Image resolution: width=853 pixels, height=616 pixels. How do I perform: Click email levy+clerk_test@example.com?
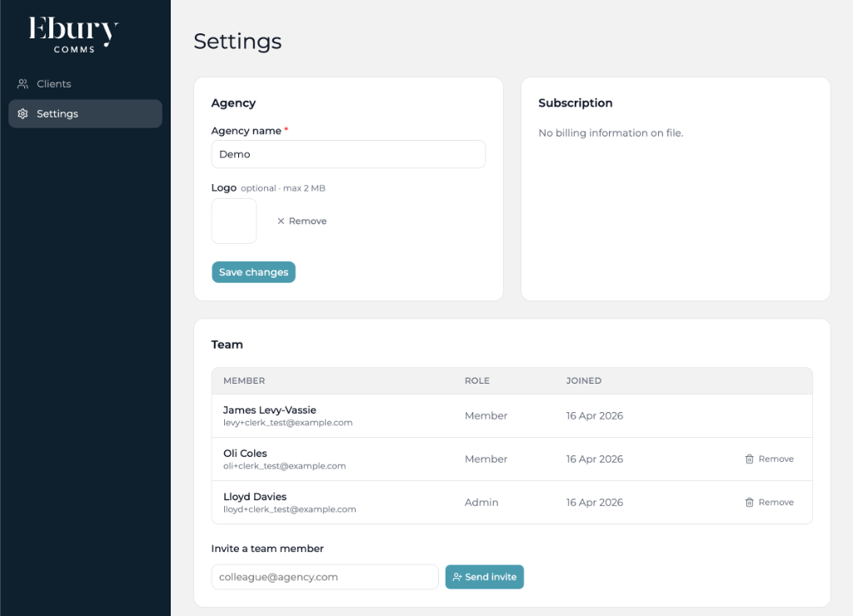[x=287, y=422]
